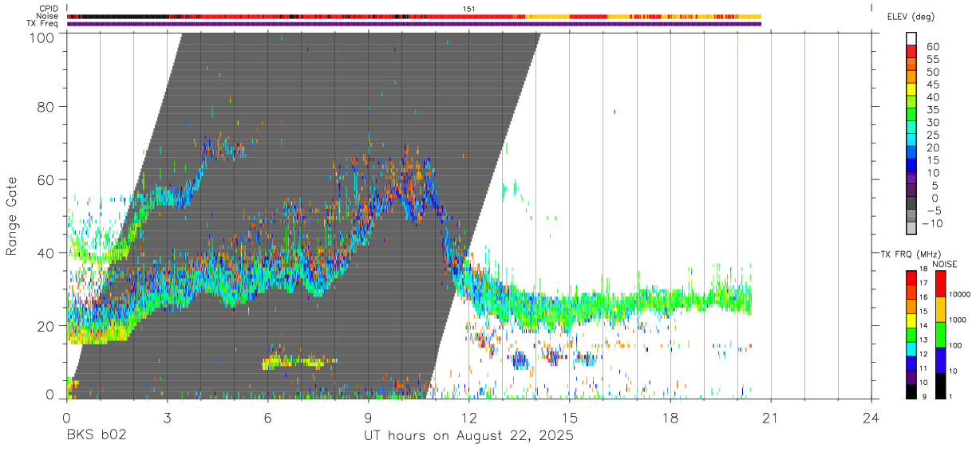Click the 'Noise' label at top left
Viewport: 980px width, 452px height.
(47, 16)
